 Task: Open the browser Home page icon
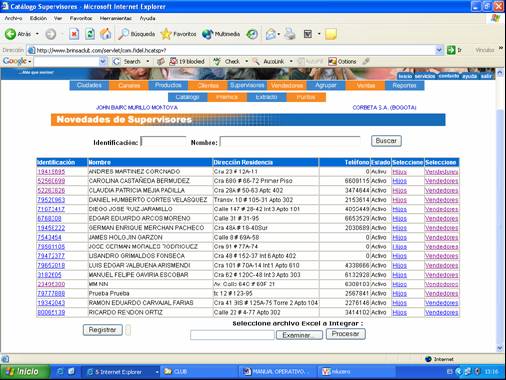click(106, 34)
